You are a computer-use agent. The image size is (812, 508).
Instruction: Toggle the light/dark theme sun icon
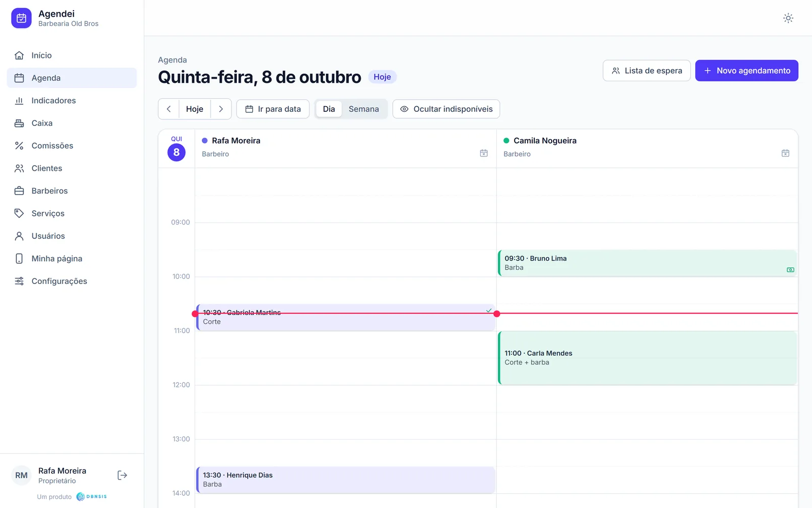pyautogui.click(x=788, y=18)
